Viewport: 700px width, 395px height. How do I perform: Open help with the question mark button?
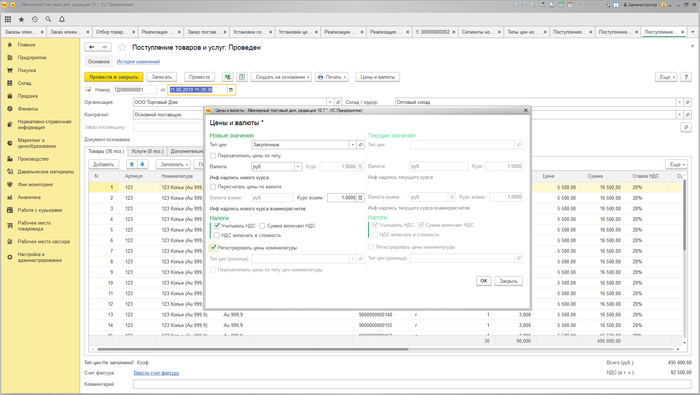tap(686, 77)
